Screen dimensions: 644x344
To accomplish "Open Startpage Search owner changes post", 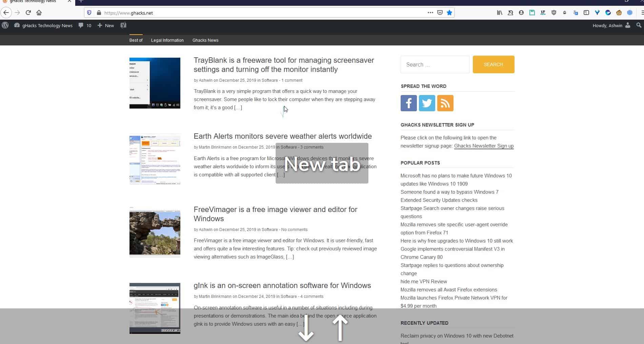I will point(452,212).
